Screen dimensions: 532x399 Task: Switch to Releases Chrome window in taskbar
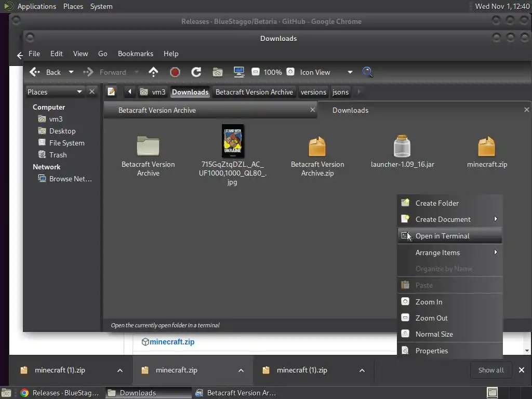(x=60, y=393)
